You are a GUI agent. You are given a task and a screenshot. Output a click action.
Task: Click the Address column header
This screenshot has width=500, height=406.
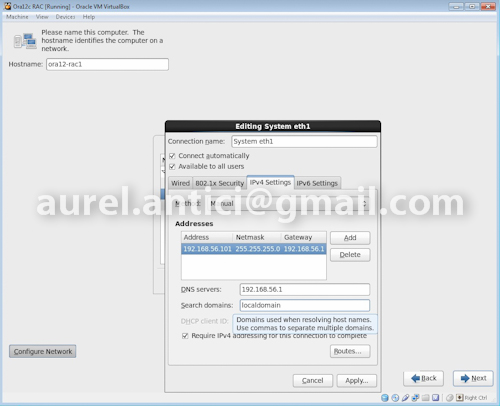pos(207,237)
